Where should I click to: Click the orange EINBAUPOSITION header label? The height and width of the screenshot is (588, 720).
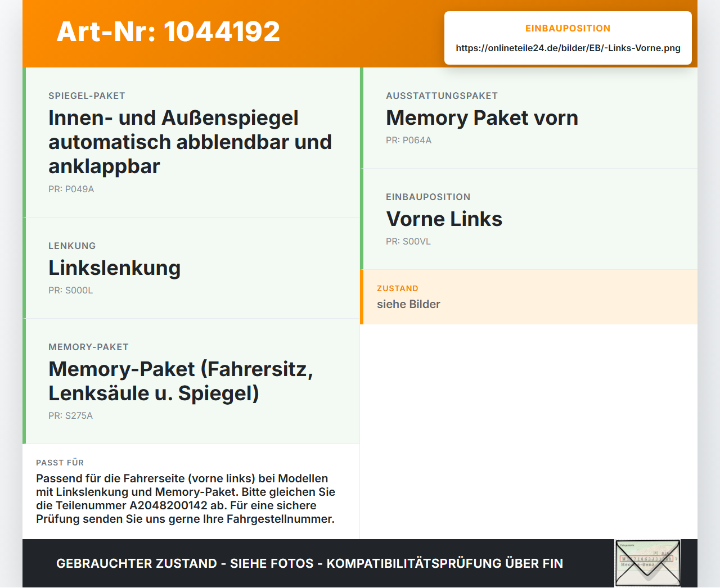click(x=568, y=28)
